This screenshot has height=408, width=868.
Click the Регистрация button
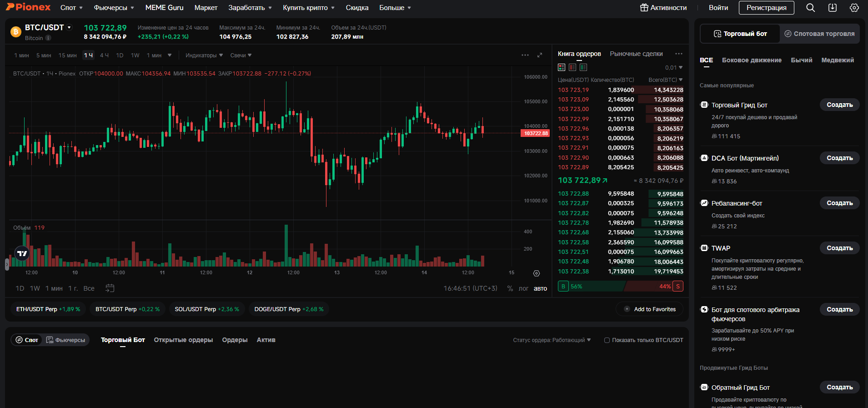[766, 8]
